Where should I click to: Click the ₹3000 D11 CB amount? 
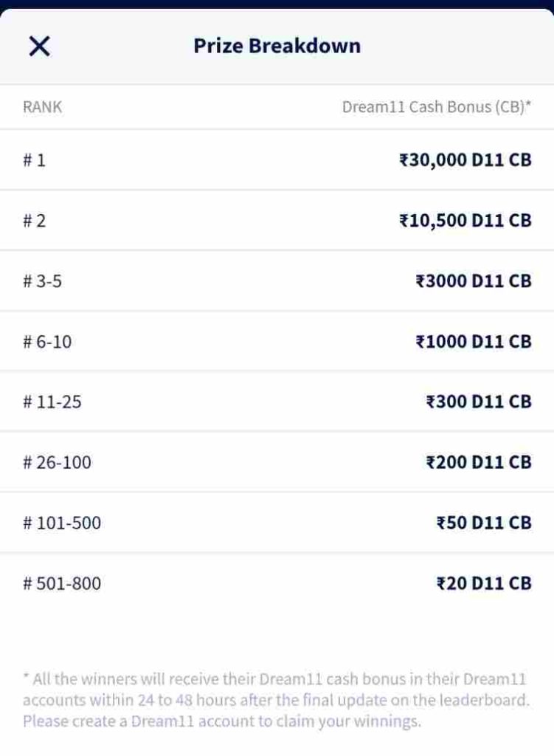click(473, 281)
